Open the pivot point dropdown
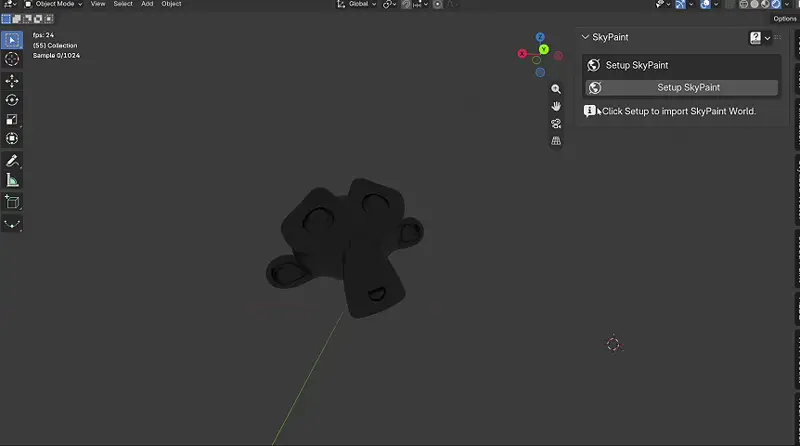Screen dimensions: 800x446 coord(390,4)
